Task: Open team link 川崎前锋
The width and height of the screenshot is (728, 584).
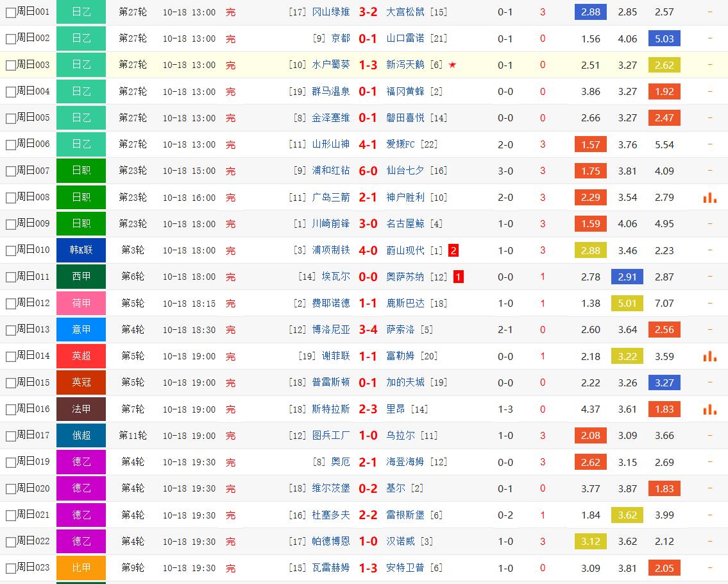Action: click(x=330, y=223)
